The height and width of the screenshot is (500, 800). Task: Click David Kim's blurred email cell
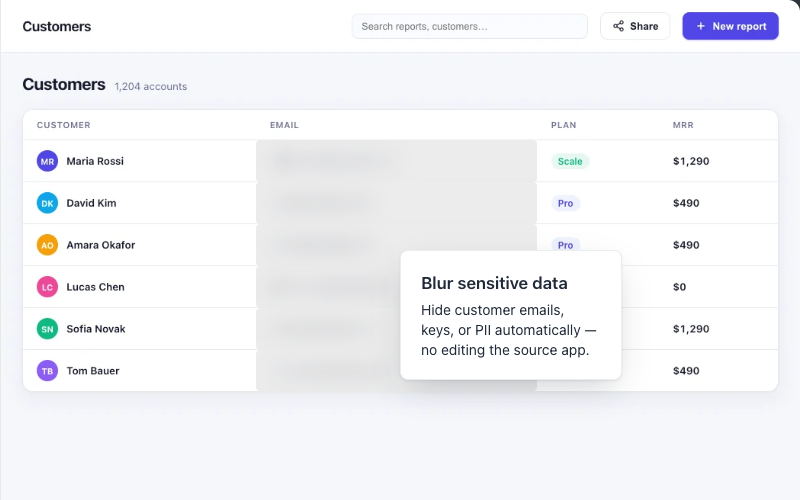(396, 203)
